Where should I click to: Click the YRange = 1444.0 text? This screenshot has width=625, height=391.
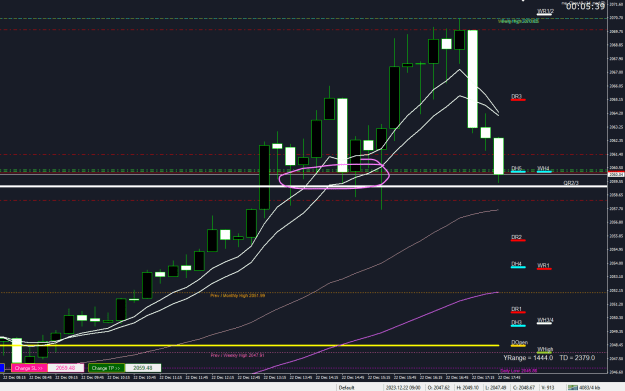click(528, 358)
